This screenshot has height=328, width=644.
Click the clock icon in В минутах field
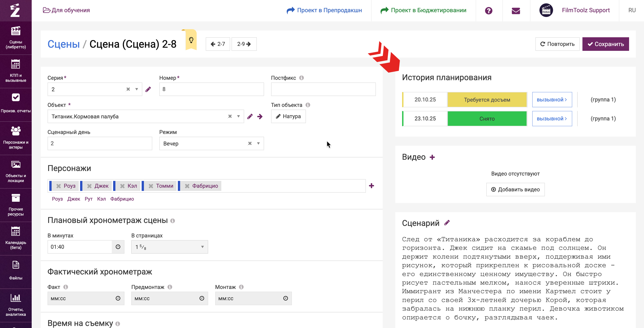pos(118,247)
